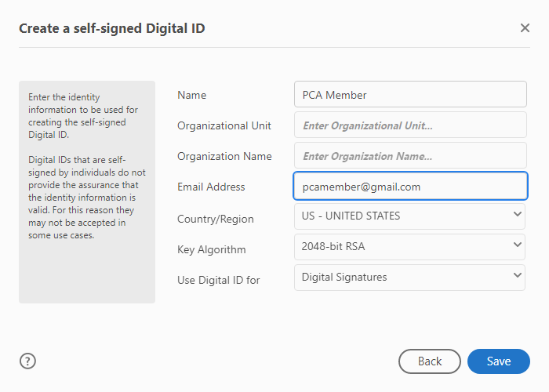Click the "Country/Region" label text
The width and height of the screenshot is (549, 392).
[216, 219]
